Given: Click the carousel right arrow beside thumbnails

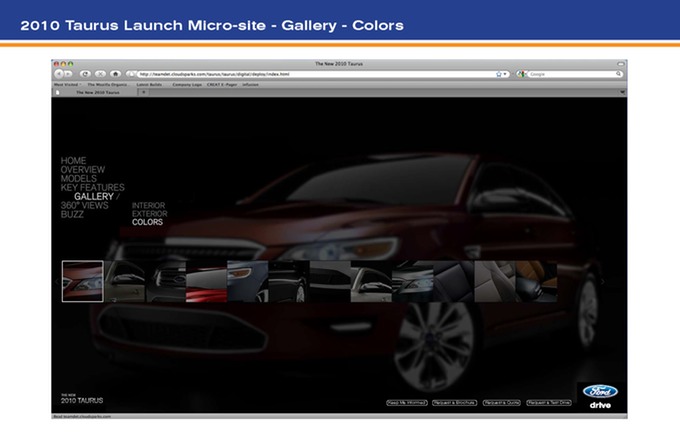Looking at the screenshot, I should coord(603,282).
